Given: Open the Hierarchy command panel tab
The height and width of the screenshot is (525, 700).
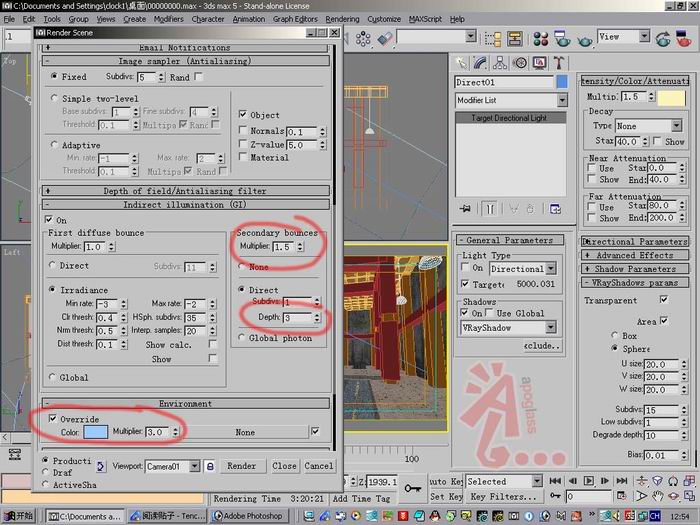Looking at the screenshot, I should click(x=500, y=63).
